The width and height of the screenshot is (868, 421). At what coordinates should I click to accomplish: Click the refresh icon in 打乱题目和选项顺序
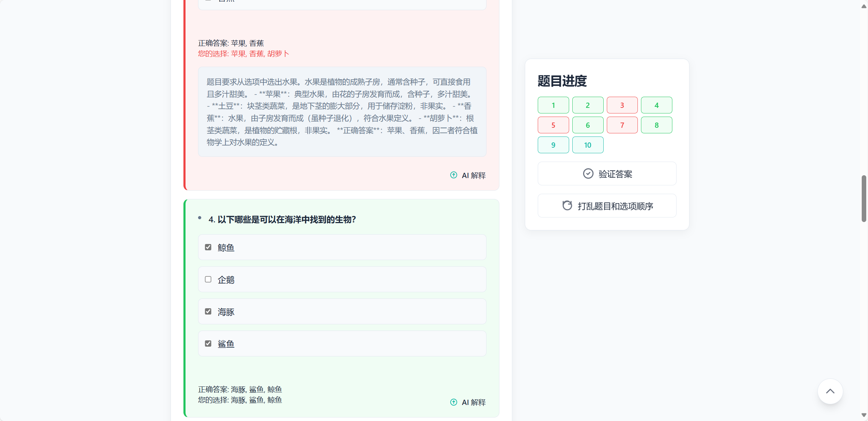tap(567, 206)
